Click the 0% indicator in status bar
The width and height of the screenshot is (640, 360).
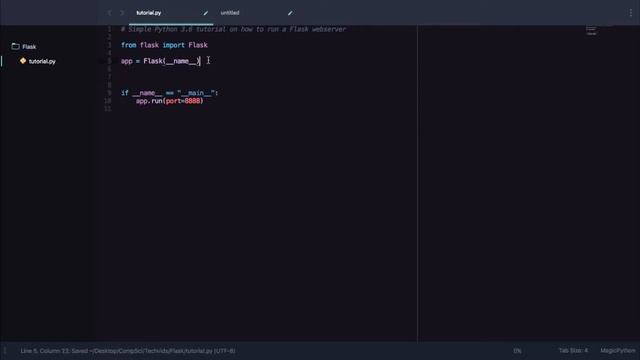point(517,351)
